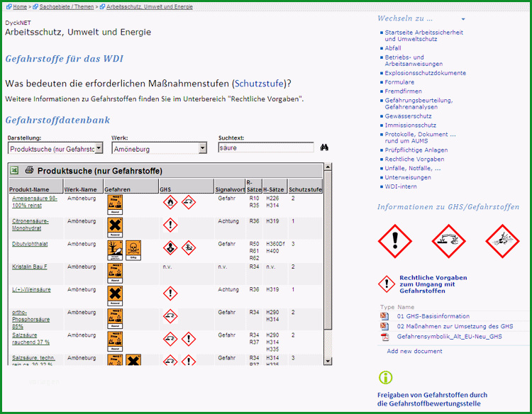
Task: Click table scrollbar up arrow
Action: pyautogui.click(x=328, y=167)
